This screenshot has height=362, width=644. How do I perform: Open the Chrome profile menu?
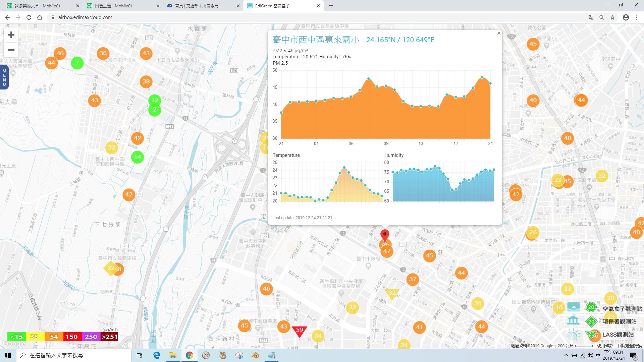coord(626,17)
